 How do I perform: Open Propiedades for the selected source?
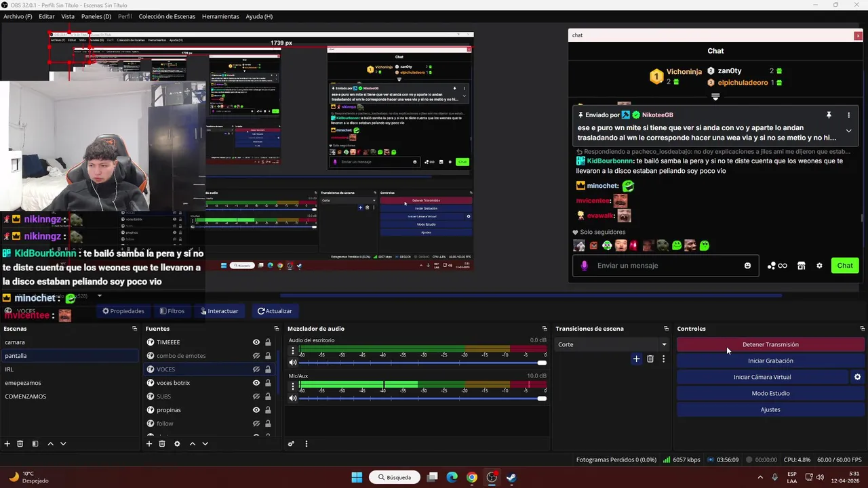pos(123,311)
